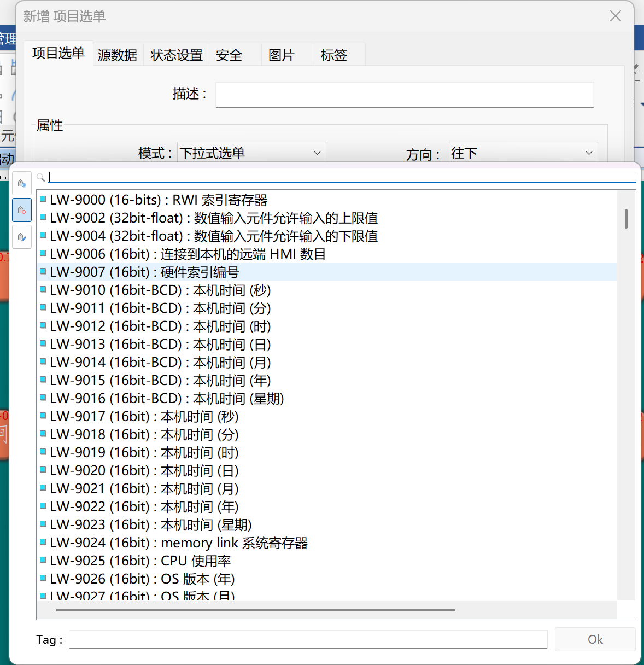The height and width of the screenshot is (665, 644).
Task: Open the 状态设置 tab
Action: pyautogui.click(x=177, y=55)
